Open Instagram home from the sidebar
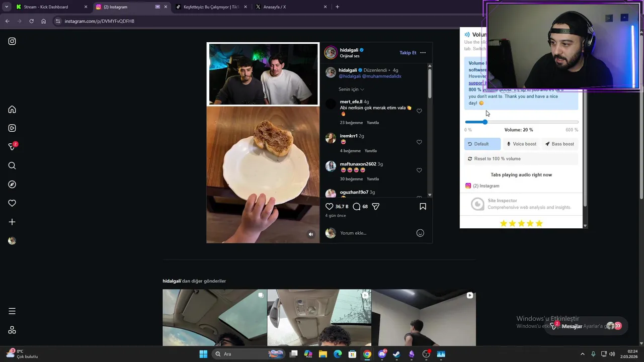This screenshot has height=362, width=644. tap(12, 110)
